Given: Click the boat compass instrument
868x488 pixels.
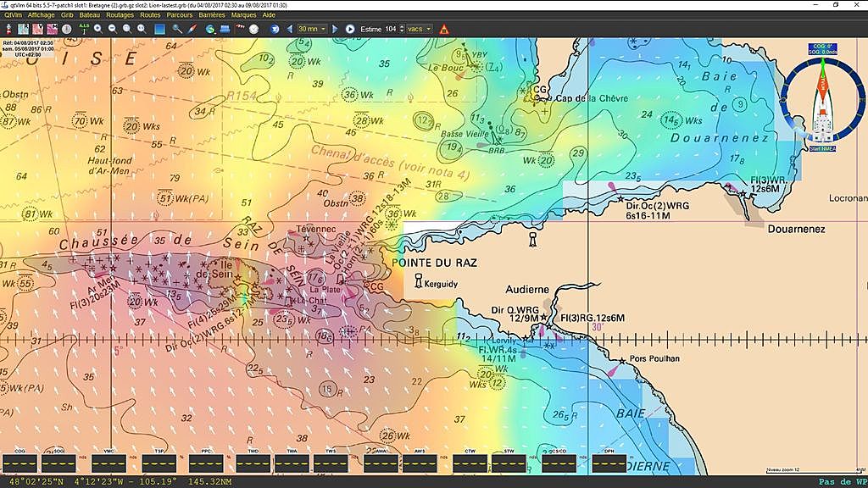Looking at the screenshot, I should [x=822, y=100].
